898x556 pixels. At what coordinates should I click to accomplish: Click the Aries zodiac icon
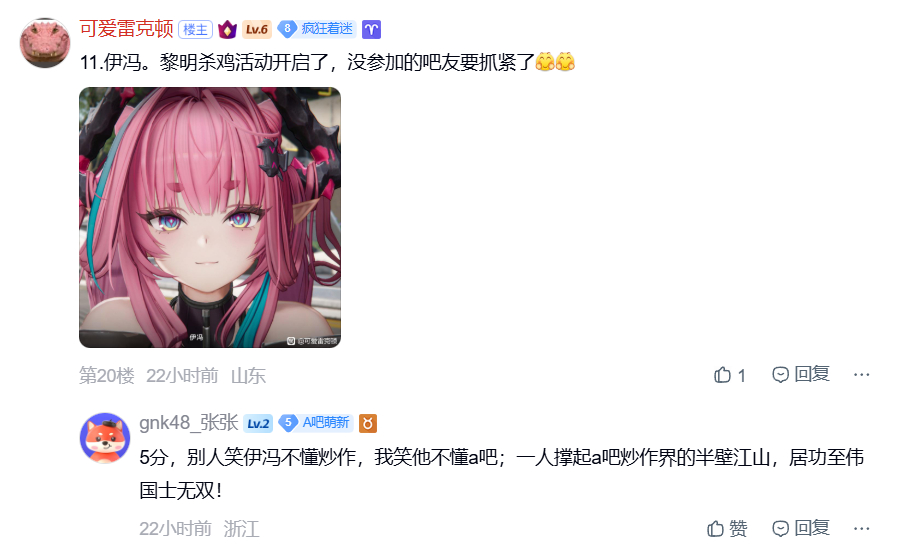[x=371, y=29]
